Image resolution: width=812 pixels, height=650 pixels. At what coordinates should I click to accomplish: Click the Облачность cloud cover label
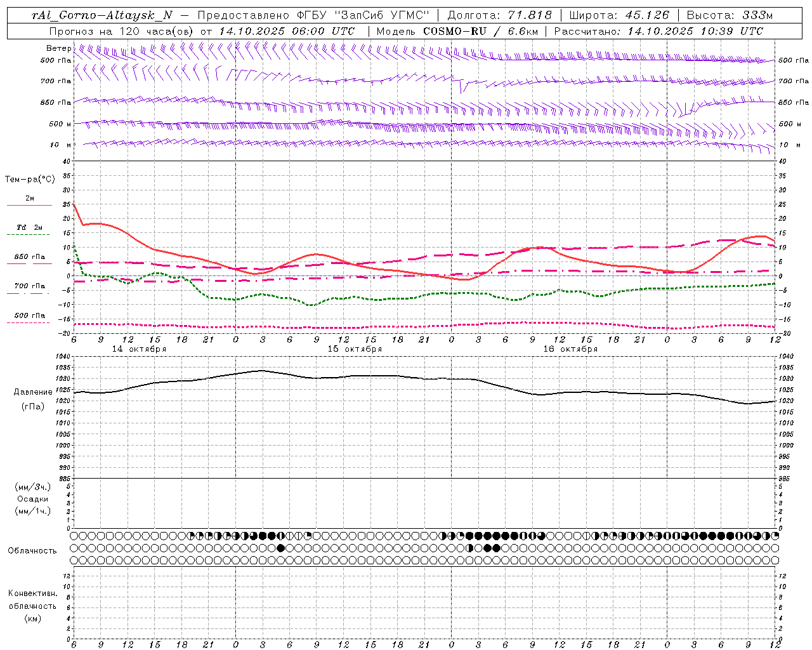tap(32, 551)
